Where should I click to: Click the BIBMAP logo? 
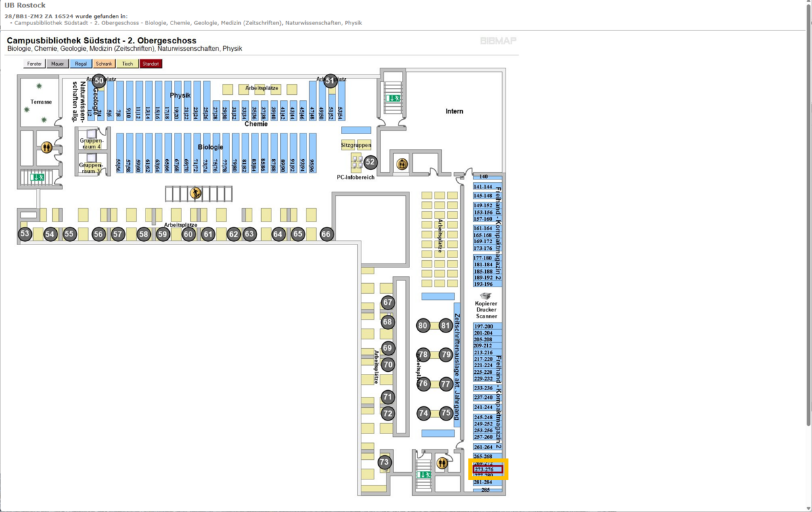tap(498, 41)
